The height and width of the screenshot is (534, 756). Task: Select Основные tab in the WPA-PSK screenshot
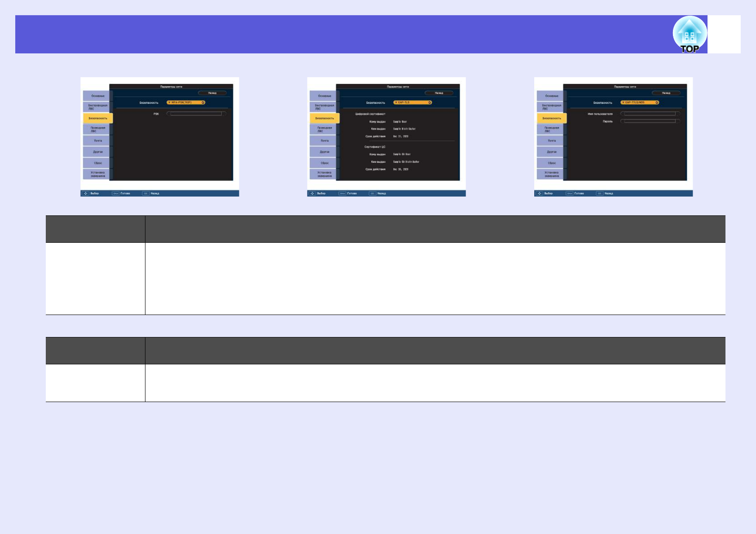pyautogui.click(x=97, y=96)
